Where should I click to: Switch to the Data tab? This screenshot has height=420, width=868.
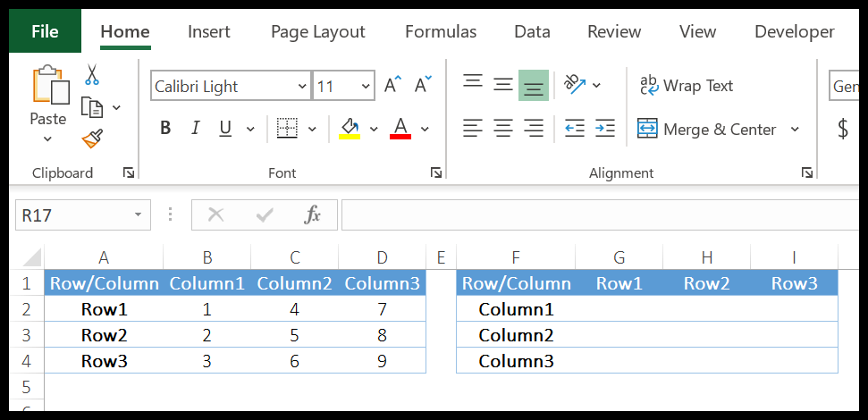point(532,31)
